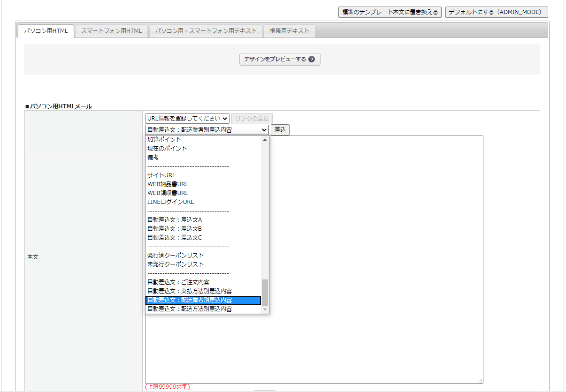Click デフォルトにする (ADMIN_MODE) button
Screen dimensions: 566x392
click(x=497, y=12)
